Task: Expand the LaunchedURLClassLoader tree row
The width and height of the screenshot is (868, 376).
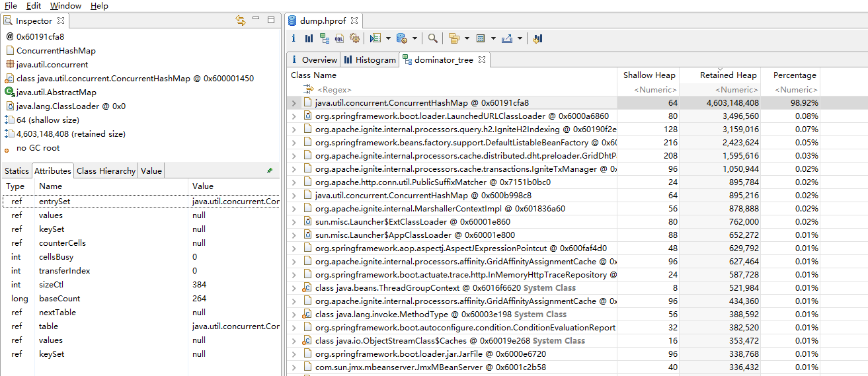Action: click(294, 116)
